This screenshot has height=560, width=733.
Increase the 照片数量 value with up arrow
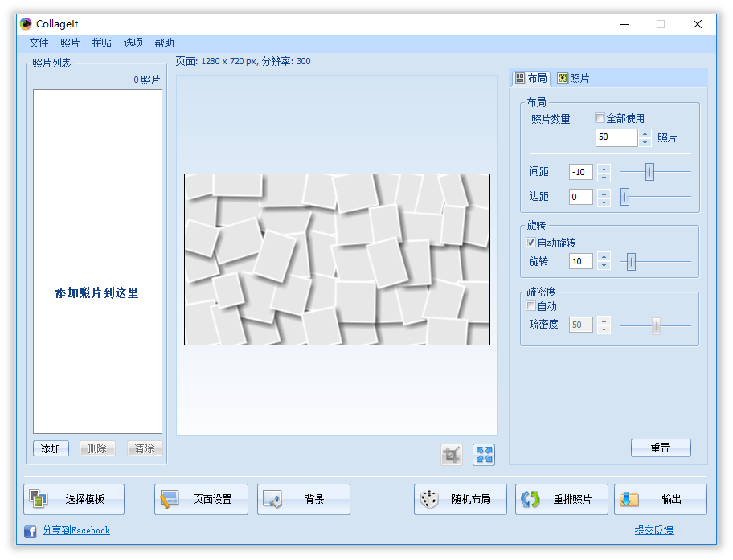pos(645,133)
